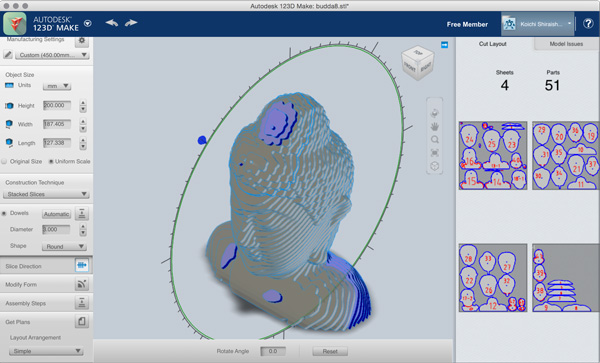Select the pan hand navigation tool

[x=434, y=126]
